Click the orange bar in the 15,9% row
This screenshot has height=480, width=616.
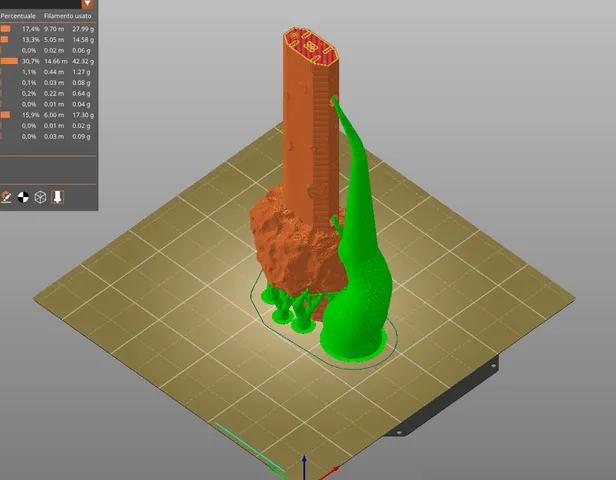coord(5,115)
